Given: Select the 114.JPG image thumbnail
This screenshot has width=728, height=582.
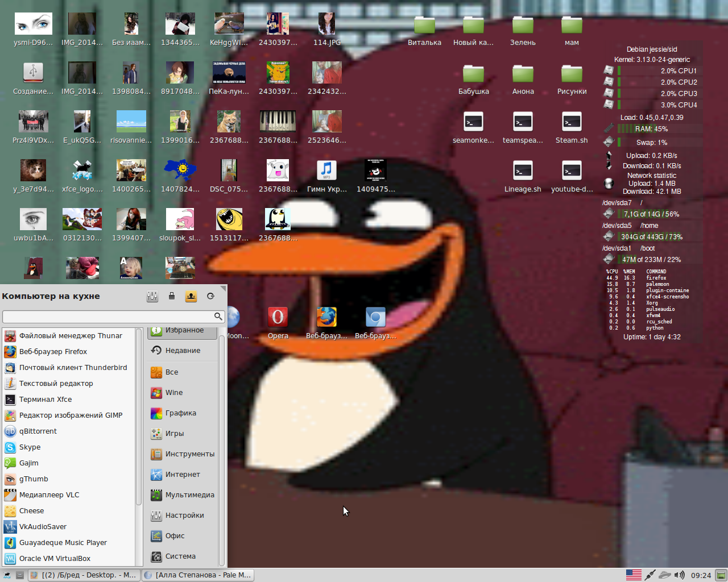Looking at the screenshot, I should (x=326, y=30).
